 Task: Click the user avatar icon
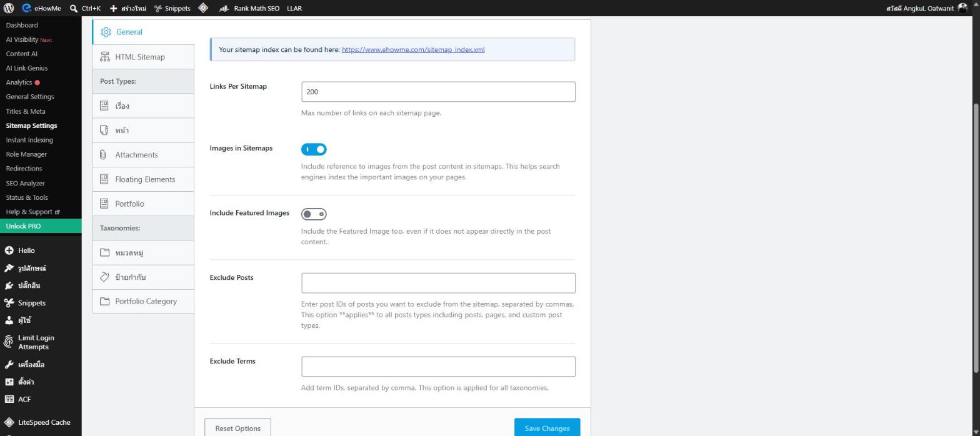pos(962,8)
